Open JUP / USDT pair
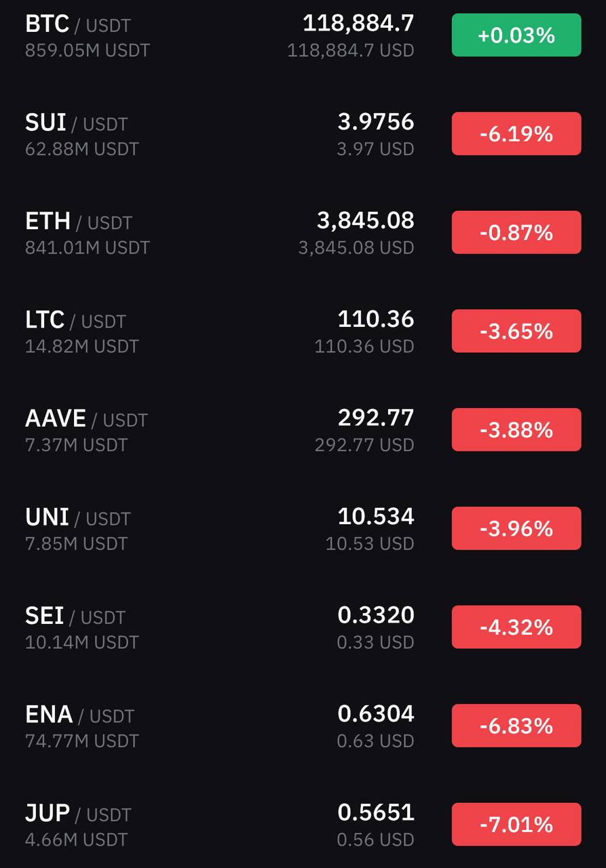Viewport: 606px width, 868px height. (x=303, y=825)
